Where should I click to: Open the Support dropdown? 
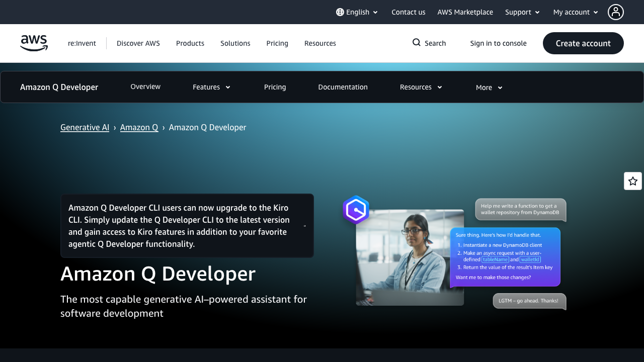tap(522, 12)
